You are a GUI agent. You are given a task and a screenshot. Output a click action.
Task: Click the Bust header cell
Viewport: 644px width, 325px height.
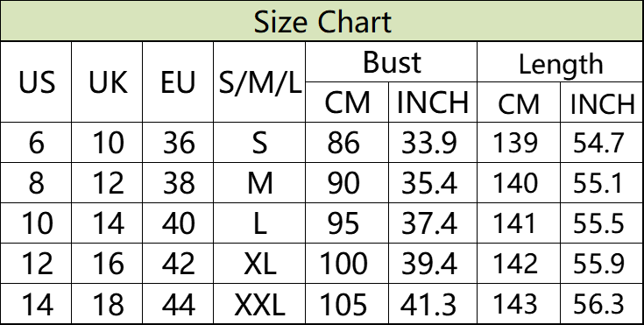pos(392,62)
